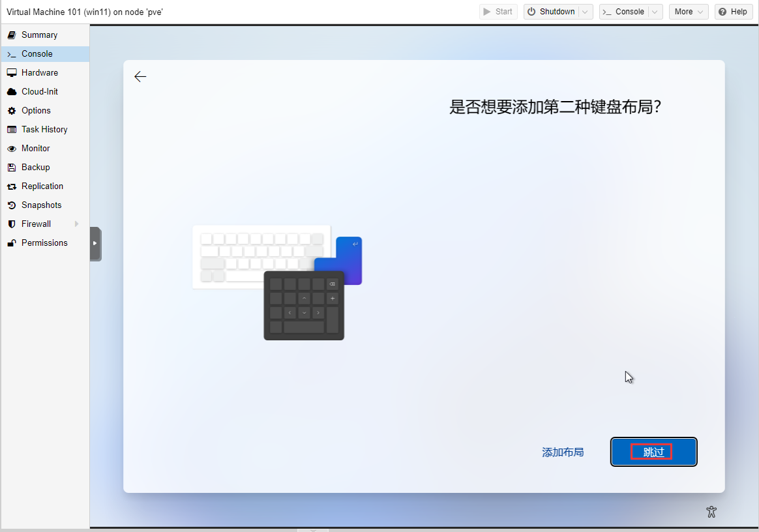759x532 pixels.
Task: Click the Monitor eye icon
Action: point(12,149)
